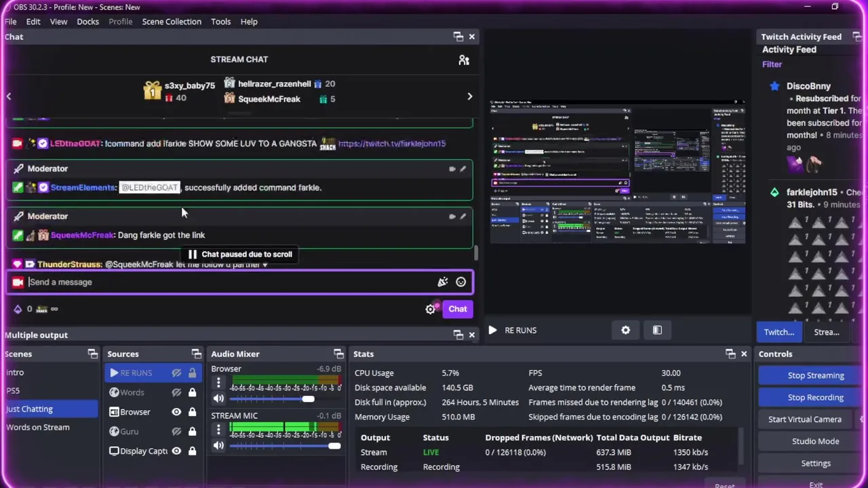Adjust the Browser volume slider
Image resolution: width=868 pixels, height=488 pixels.
coord(308,399)
